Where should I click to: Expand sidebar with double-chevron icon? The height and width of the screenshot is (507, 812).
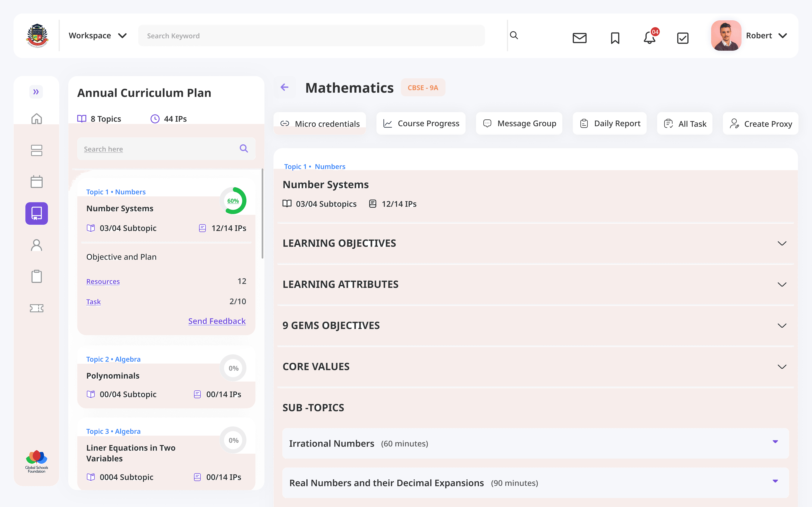36,92
